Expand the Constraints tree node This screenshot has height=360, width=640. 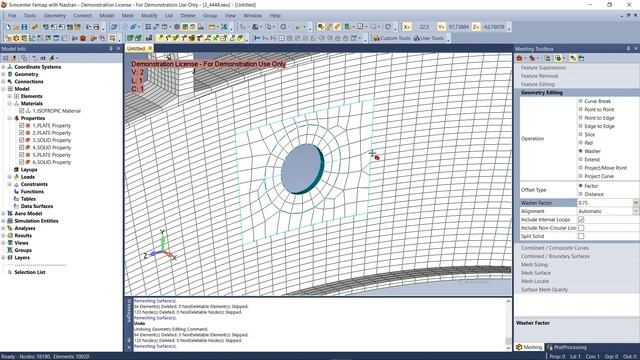10,184
